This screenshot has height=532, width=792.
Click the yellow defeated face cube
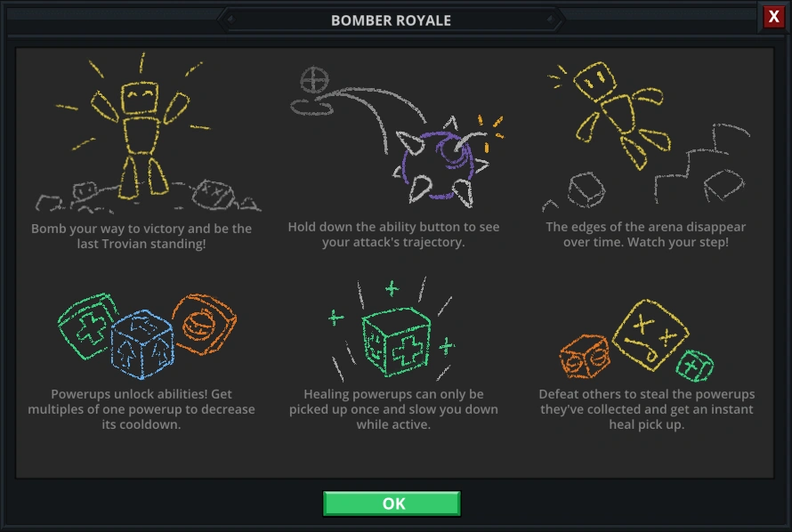(651, 335)
